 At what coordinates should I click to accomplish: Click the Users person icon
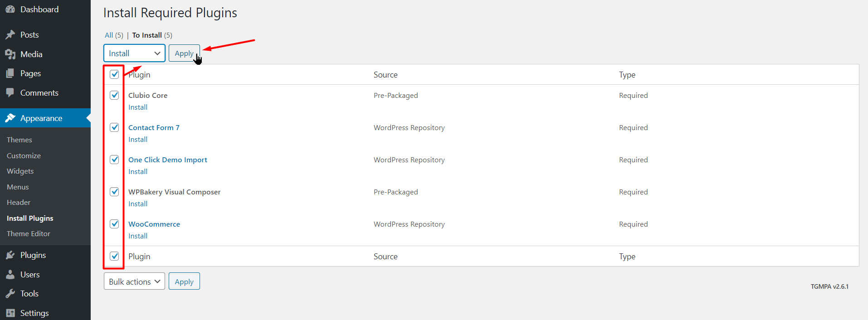(10, 275)
